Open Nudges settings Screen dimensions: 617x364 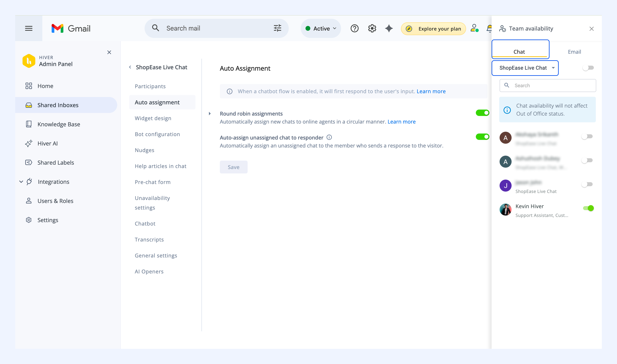click(x=145, y=150)
